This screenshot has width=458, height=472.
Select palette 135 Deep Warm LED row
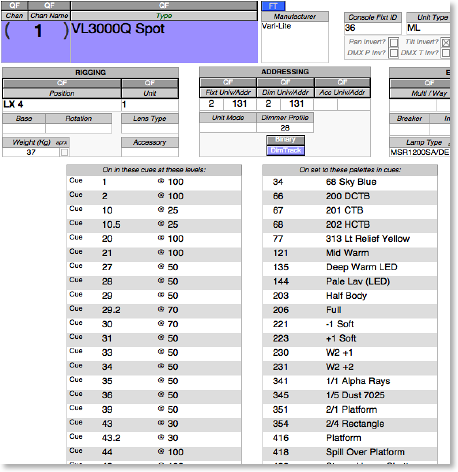click(x=350, y=267)
